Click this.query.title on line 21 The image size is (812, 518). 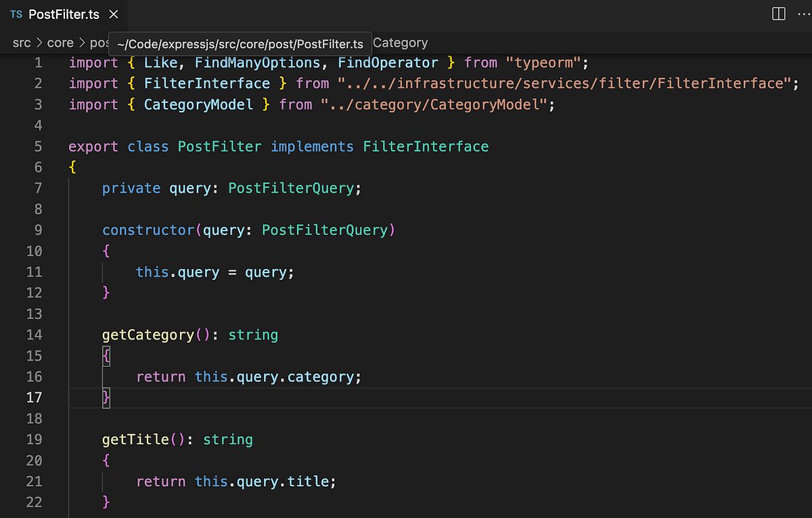coord(264,481)
